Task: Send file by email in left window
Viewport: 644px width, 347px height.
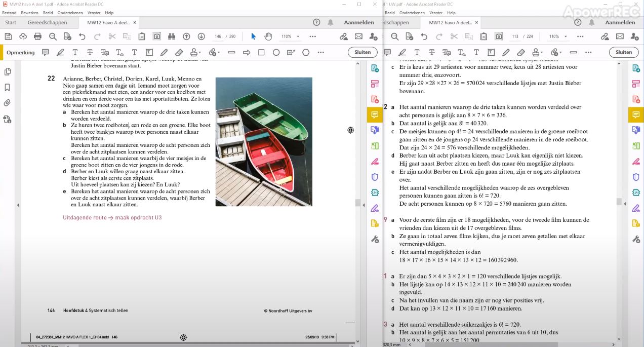Action: 358,36
